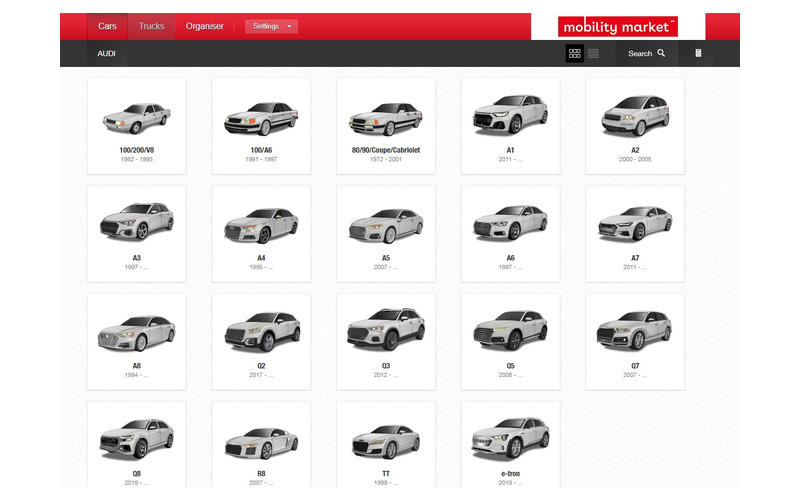Select the Audi A7 thumbnail
The height and width of the screenshot is (500, 800).
(634, 232)
